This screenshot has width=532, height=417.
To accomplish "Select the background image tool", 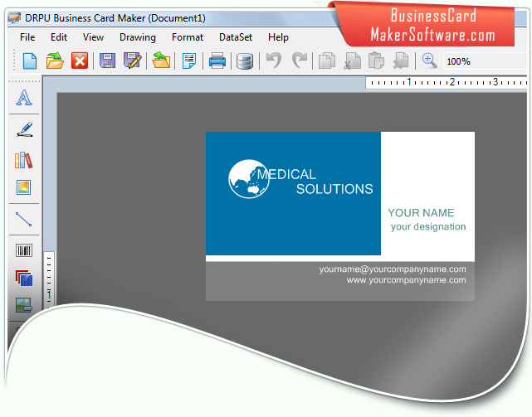I will (x=24, y=305).
